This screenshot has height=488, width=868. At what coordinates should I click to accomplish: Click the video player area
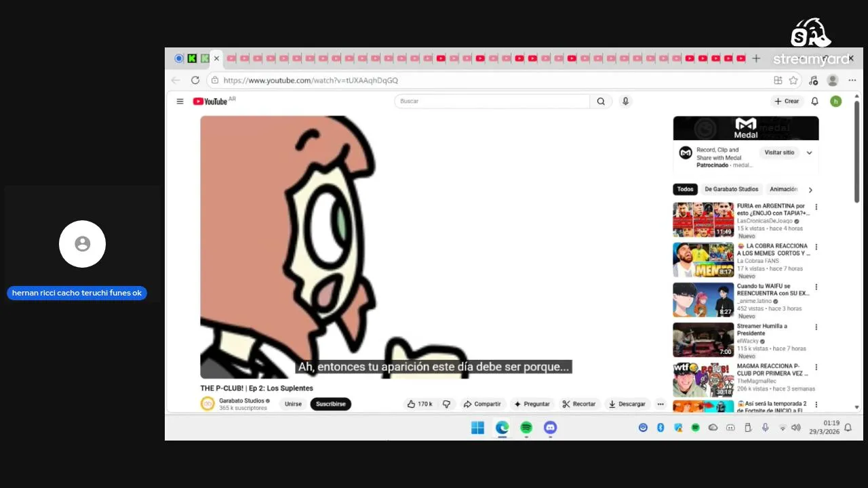pyautogui.click(x=435, y=247)
